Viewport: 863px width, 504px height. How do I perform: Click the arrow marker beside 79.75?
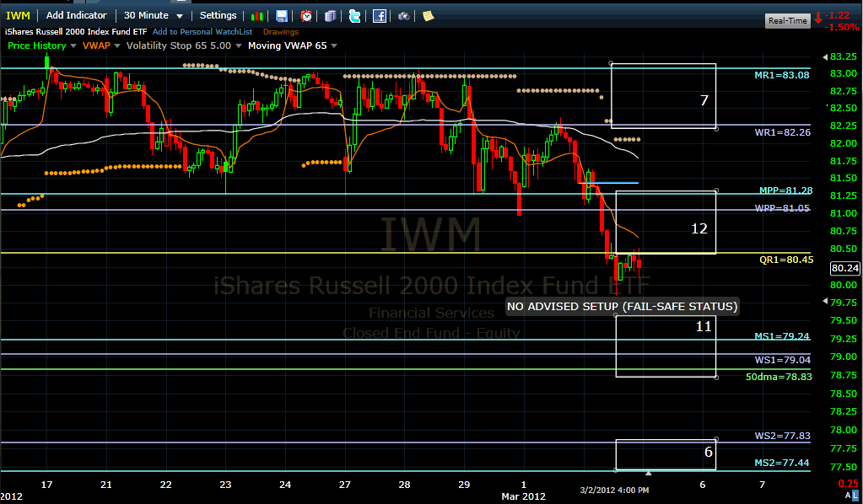coord(825,301)
